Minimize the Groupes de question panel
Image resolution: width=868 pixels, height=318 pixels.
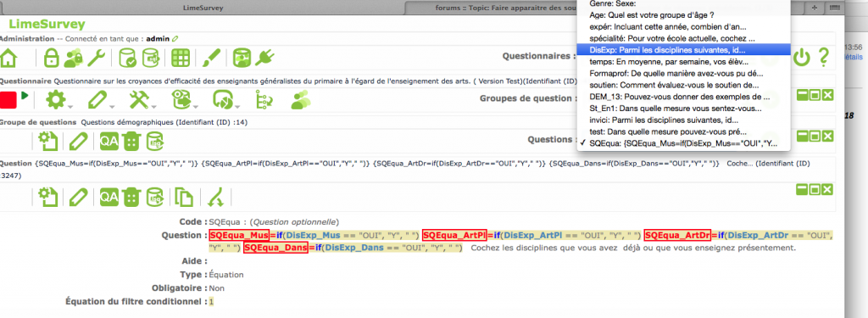pos(802,95)
